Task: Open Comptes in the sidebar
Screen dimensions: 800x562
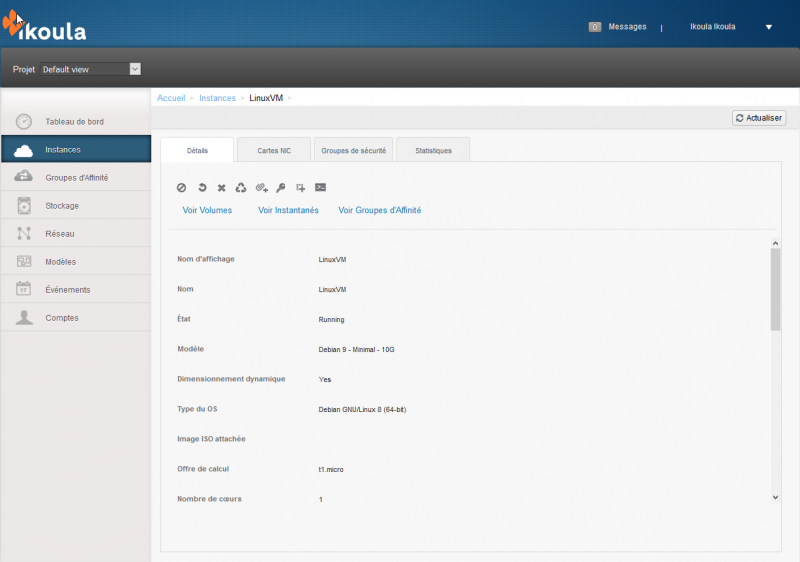Action: pyautogui.click(x=76, y=317)
